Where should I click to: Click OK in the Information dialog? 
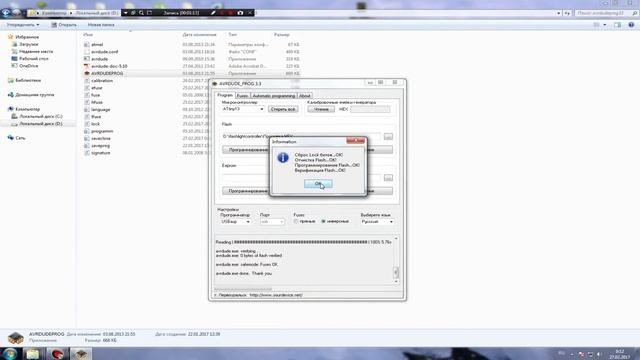318,184
